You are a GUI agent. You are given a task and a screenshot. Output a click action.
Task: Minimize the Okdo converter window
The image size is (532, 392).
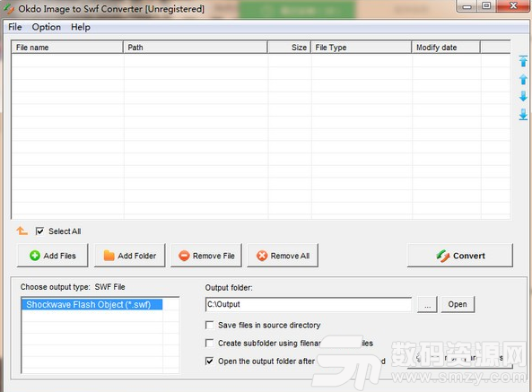coord(467,6)
